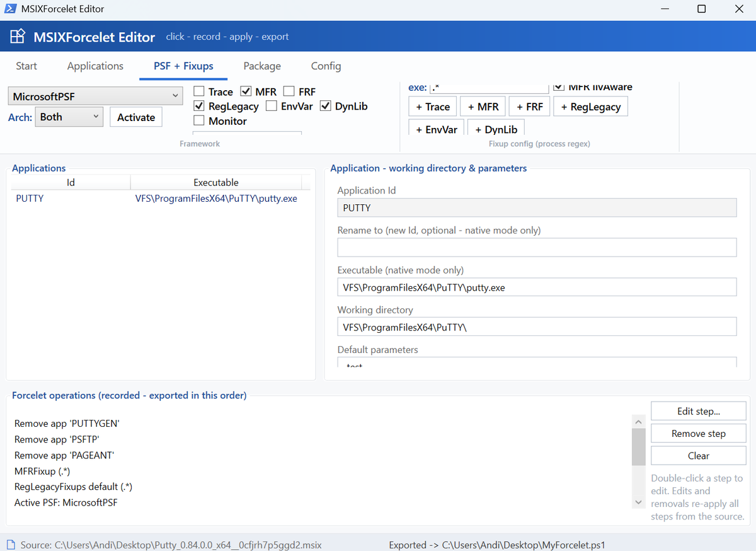Open the MicrosoftPSF framework dropdown
Image resolution: width=756 pixels, height=551 pixels.
pos(96,96)
